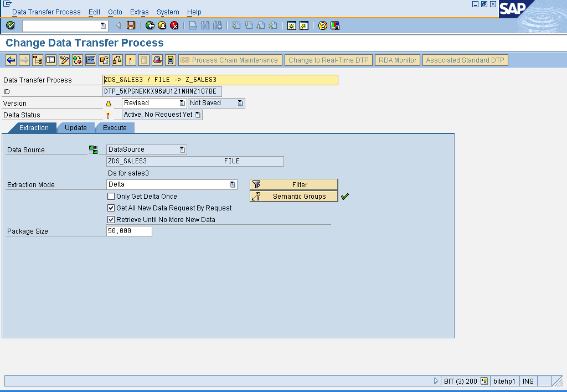The width and height of the screenshot is (567, 392).
Task: Switch to the Update tab
Action: (75, 128)
